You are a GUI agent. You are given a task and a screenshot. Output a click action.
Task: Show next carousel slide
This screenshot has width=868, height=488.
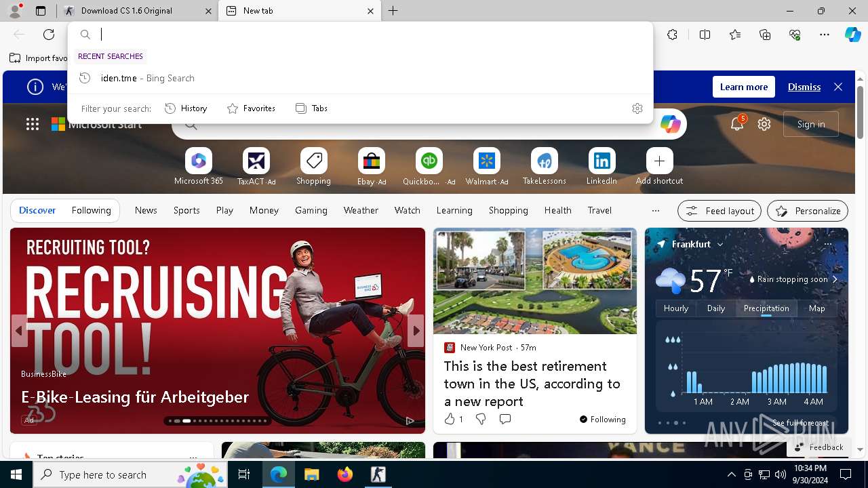pyautogui.click(x=416, y=331)
